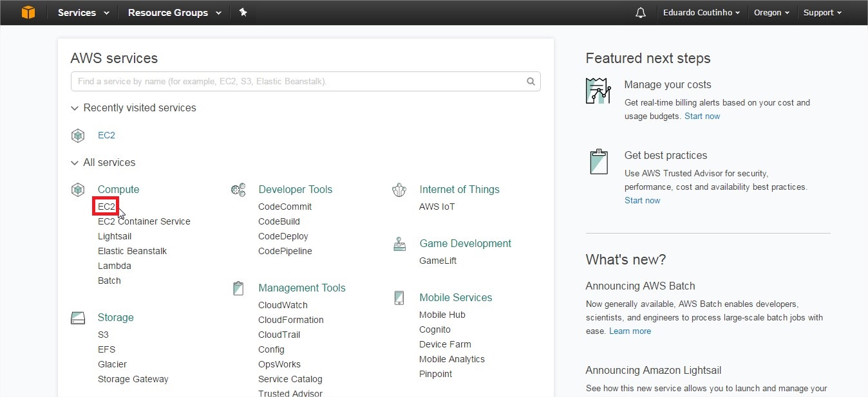Click the search magnifier in service search

pyautogui.click(x=531, y=82)
